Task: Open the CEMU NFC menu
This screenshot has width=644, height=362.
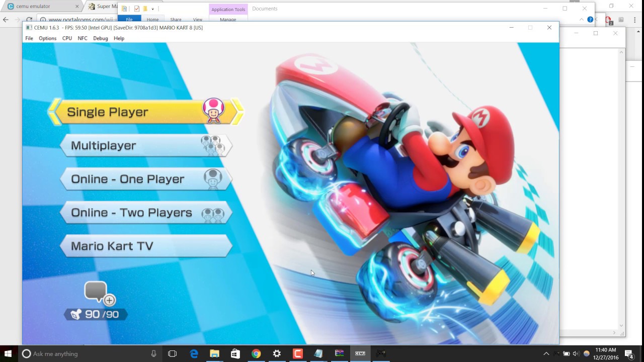Action: pyautogui.click(x=82, y=38)
